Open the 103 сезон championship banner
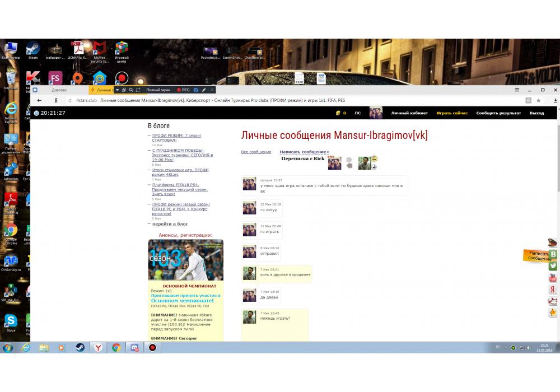Viewport: 560px width, 392px height. (x=186, y=259)
